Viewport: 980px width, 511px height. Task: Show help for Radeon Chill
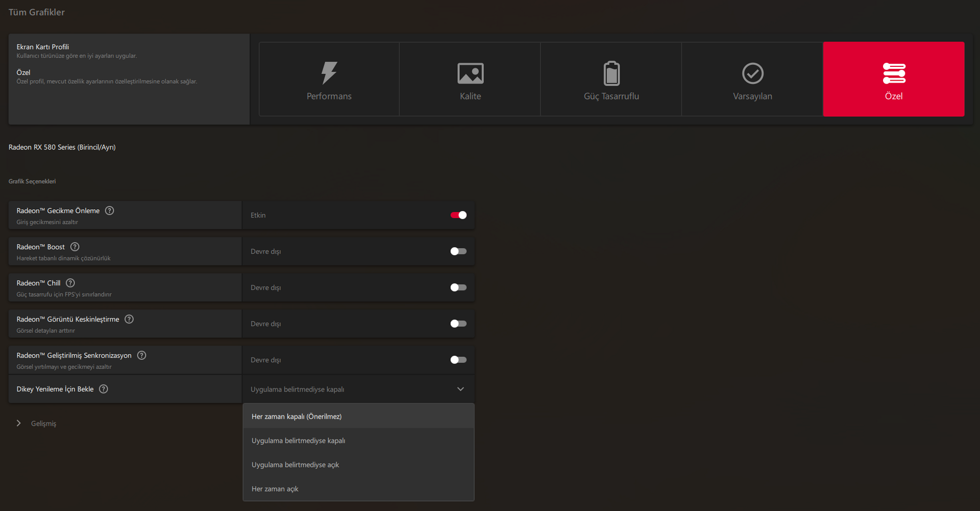click(70, 283)
